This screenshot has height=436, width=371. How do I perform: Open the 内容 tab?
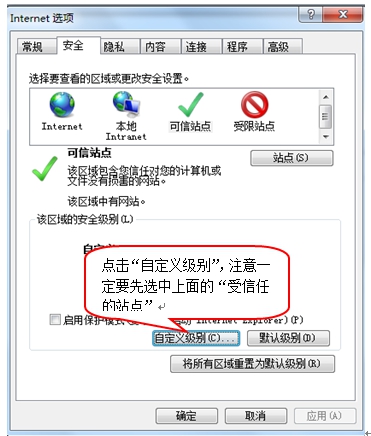(x=155, y=47)
